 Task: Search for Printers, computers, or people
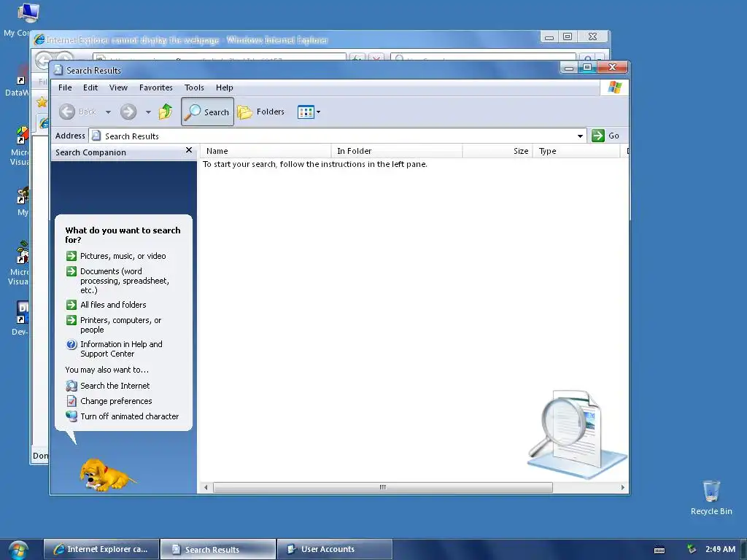(x=120, y=324)
